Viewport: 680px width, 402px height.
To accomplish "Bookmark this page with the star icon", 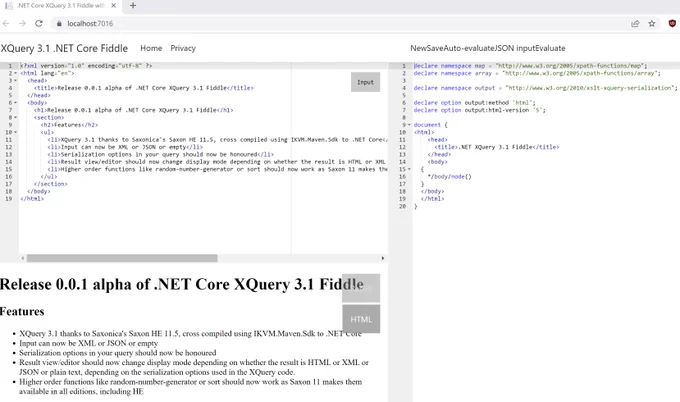I will click(x=652, y=23).
